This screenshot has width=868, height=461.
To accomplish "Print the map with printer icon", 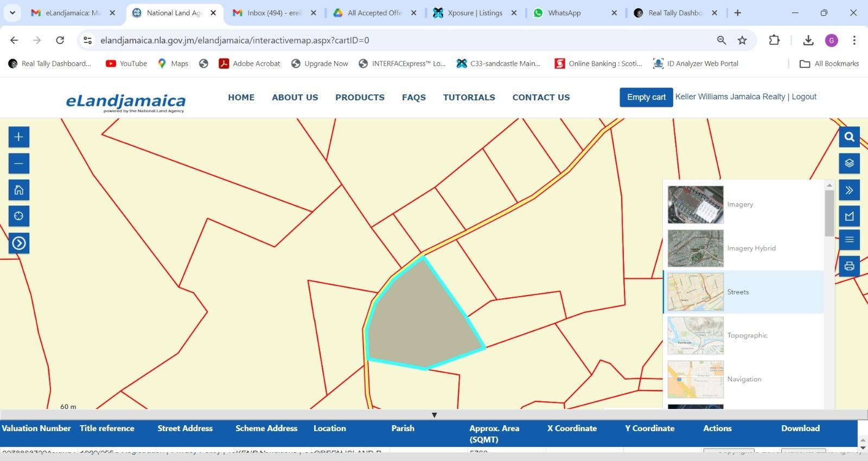I will pos(850,266).
